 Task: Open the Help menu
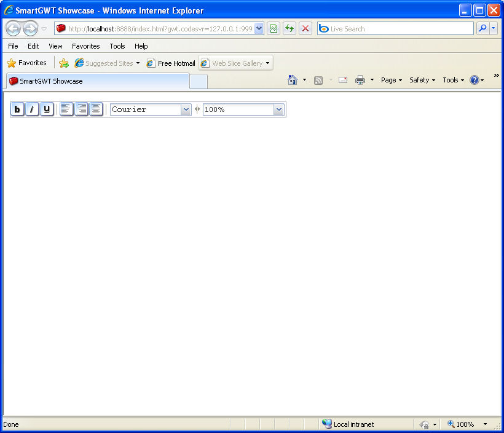[141, 46]
